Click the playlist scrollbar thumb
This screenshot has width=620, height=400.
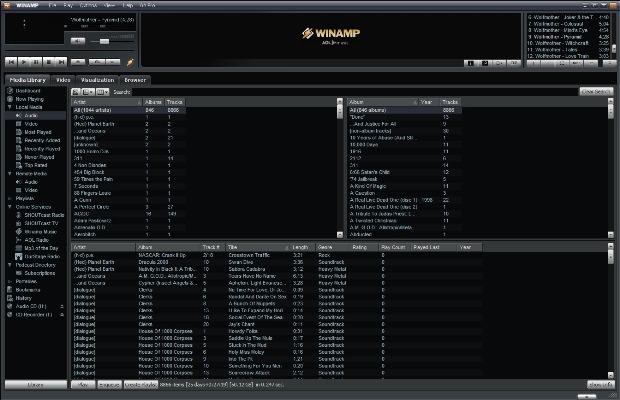614,49
